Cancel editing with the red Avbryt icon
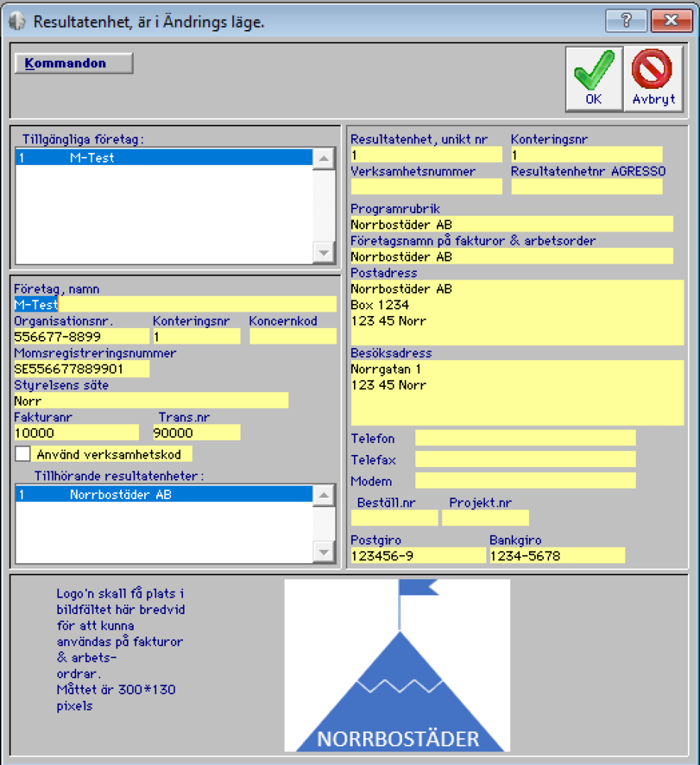The image size is (700, 765). 653,79
